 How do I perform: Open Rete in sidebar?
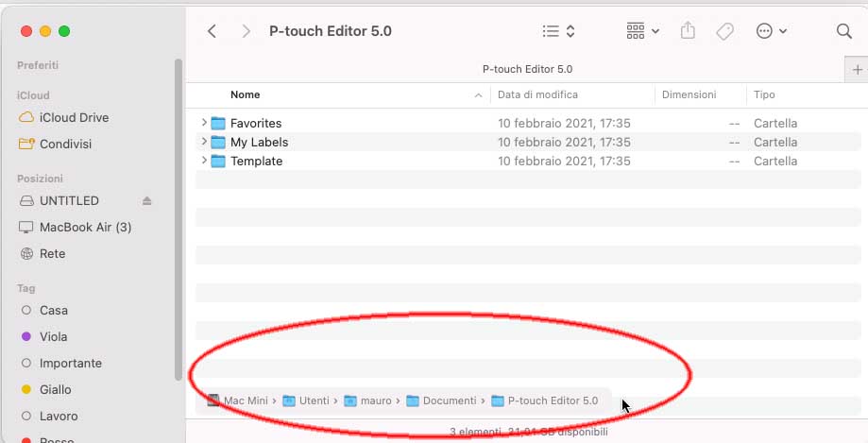tap(52, 254)
